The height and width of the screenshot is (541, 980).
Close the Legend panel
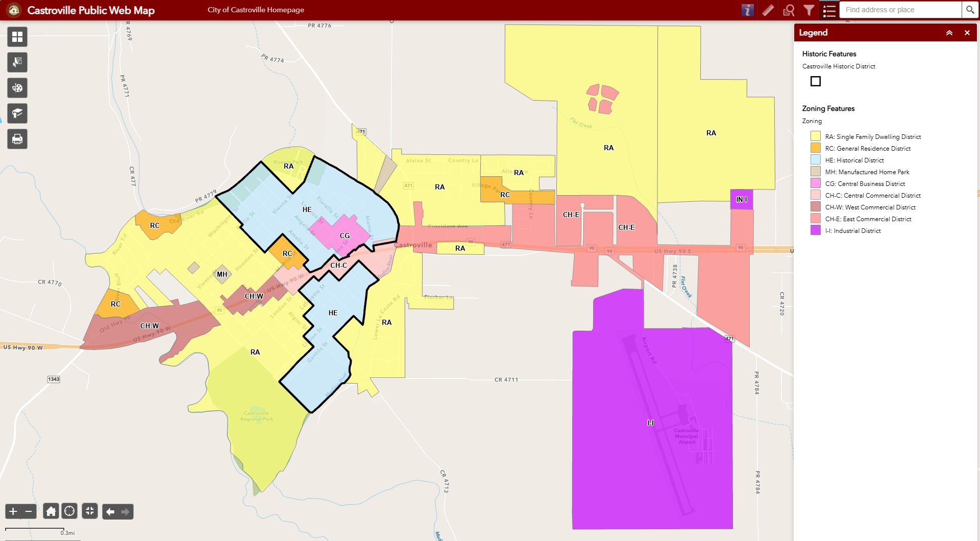coord(967,33)
